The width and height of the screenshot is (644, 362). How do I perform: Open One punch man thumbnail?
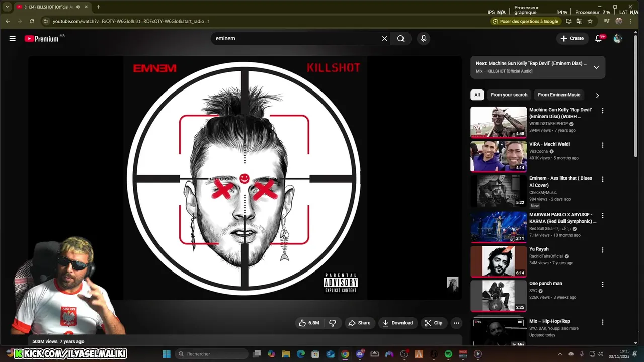tap(499, 296)
